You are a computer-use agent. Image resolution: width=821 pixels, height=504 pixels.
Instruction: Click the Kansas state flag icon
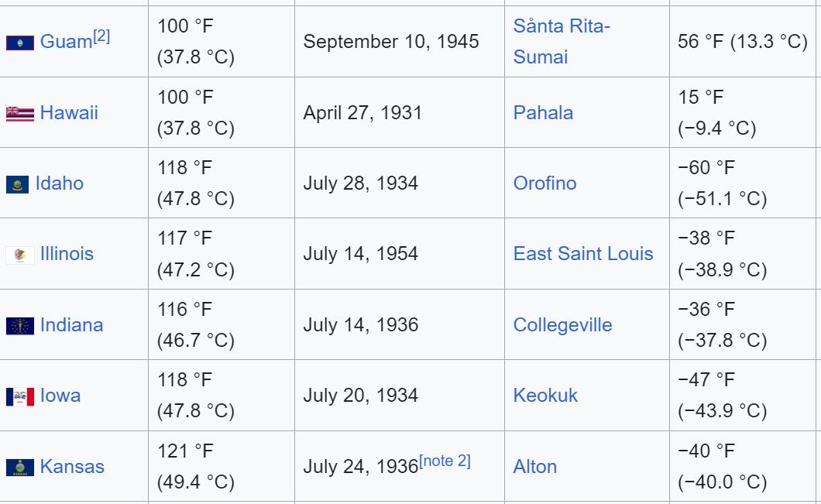(x=20, y=468)
